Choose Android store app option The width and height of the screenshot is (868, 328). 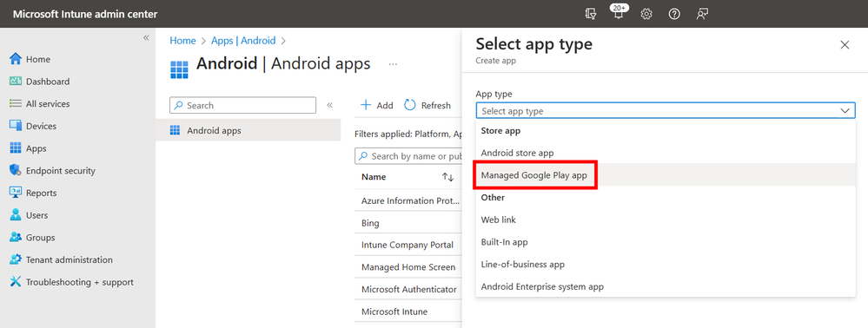[666, 153]
